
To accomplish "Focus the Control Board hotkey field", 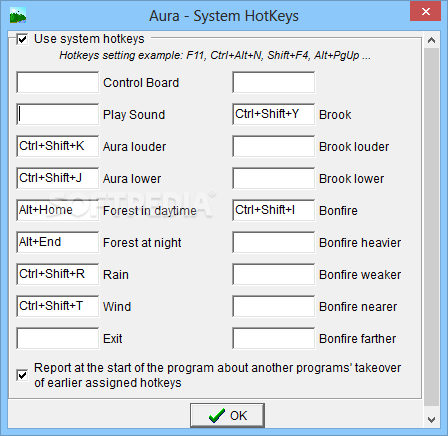I will 58,82.
